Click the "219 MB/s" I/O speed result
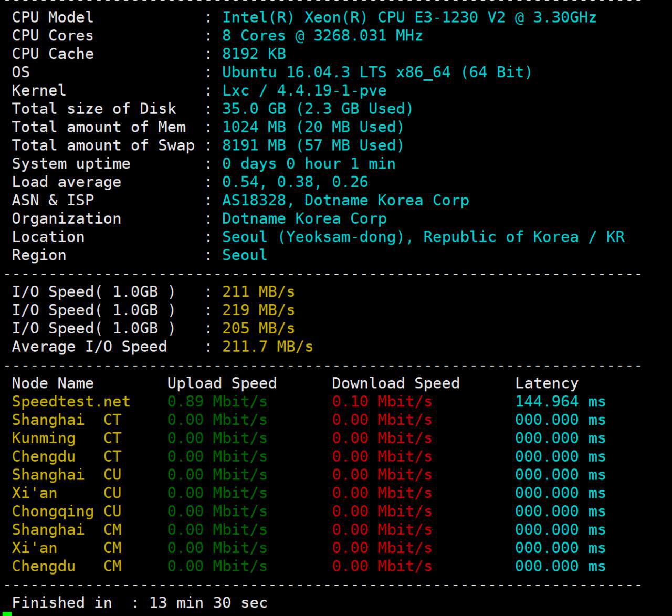 [x=258, y=310]
